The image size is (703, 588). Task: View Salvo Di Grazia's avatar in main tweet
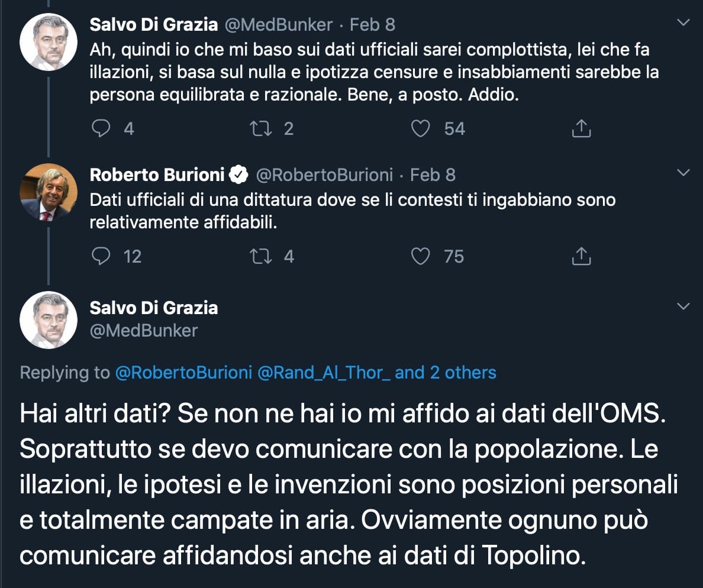[x=48, y=319]
